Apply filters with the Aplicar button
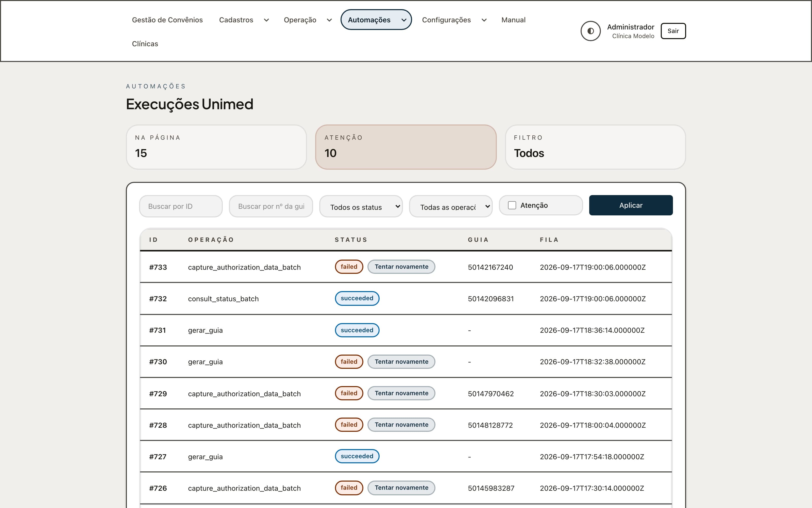The width and height of the screenshot is (812, 508). (631, 205)
